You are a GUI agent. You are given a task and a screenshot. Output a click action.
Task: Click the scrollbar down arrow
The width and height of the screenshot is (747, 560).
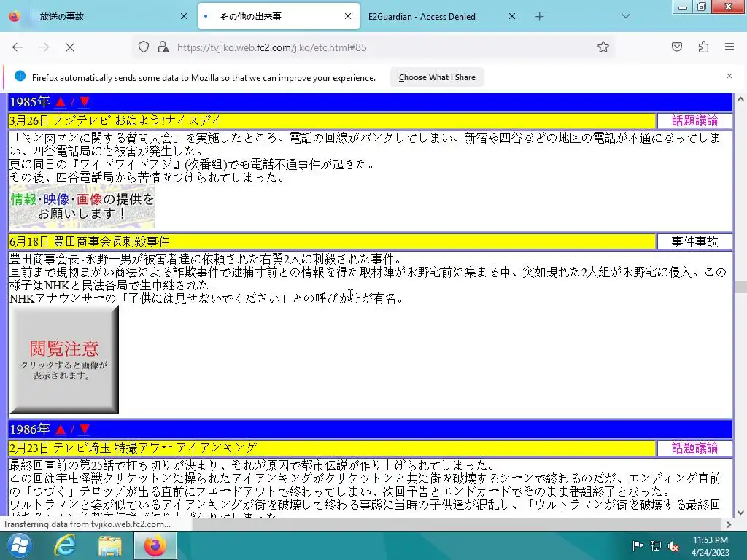pyautogui.click(x=740, y=513)
